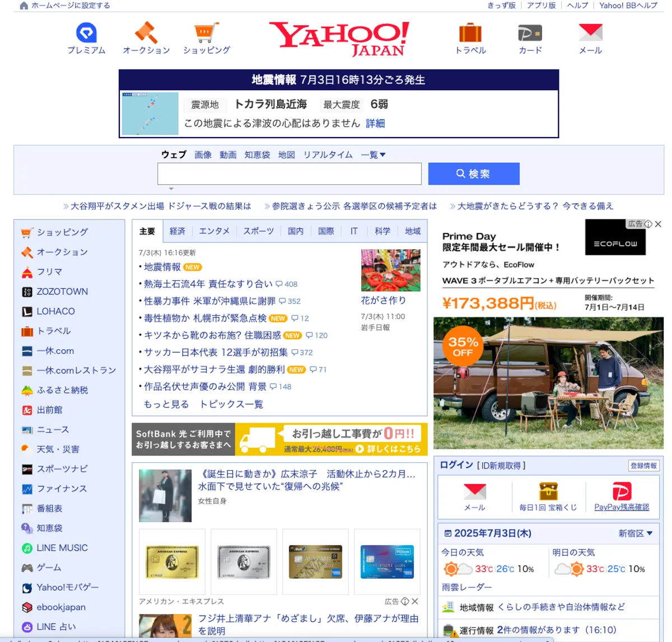This screenshot has height=642, width=672.
Task: Open the 運行情報 row
Action: coord(549,630)
